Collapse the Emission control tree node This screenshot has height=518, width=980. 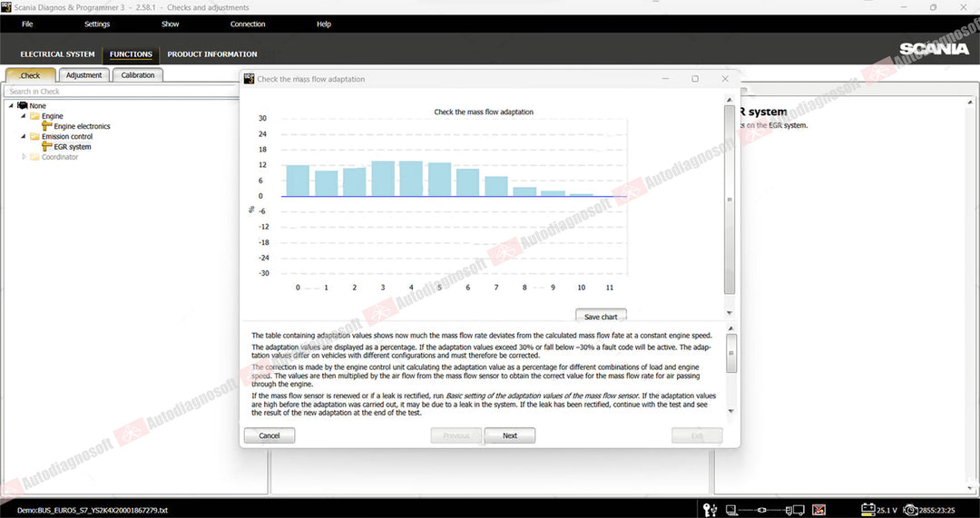24,136
